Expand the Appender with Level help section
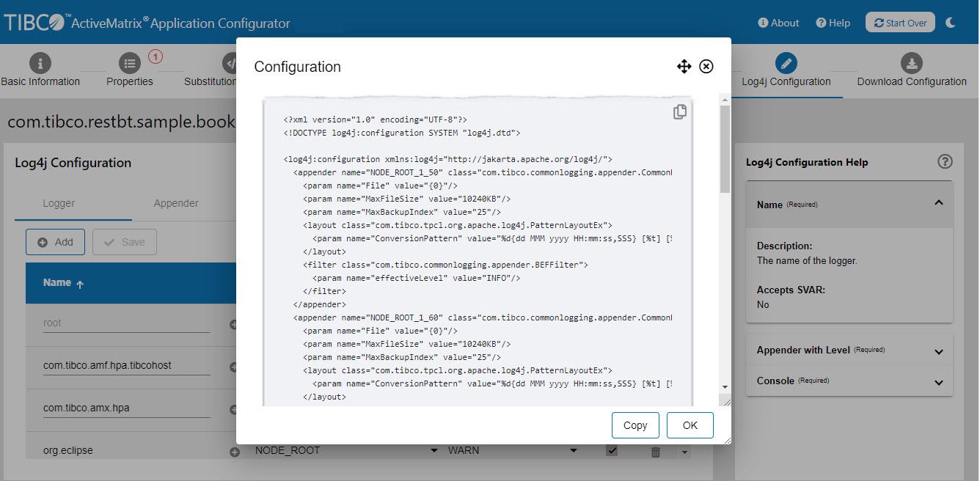The width and height of the screenshot is (980, 481). coord(938,351)
